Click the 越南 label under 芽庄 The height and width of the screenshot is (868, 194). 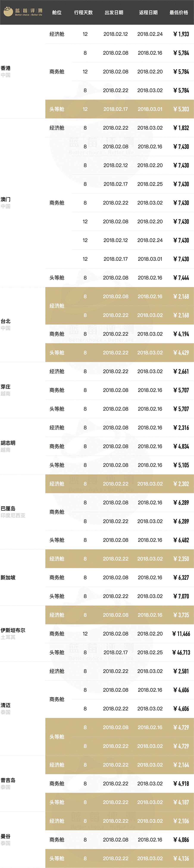tap(5, 393)
